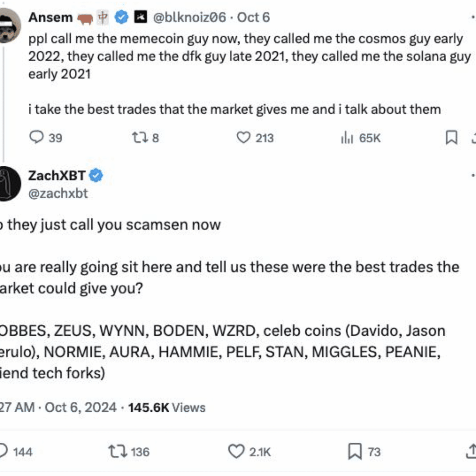Click the Oct 6 timestamp on Ansem's tweet
The height and width of the screenshot is (476, 476).
click(x=253, y=17)
